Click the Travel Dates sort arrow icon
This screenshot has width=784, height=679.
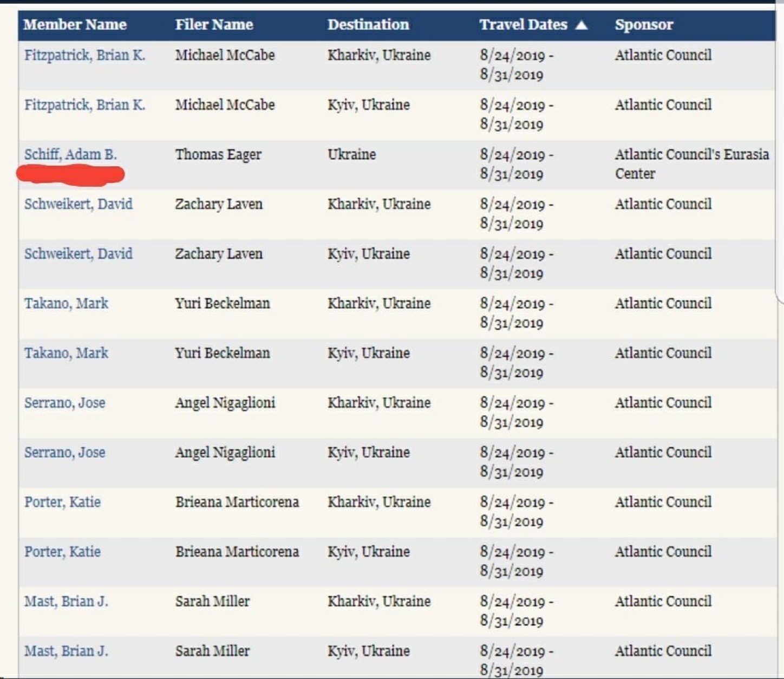(582, 25)
